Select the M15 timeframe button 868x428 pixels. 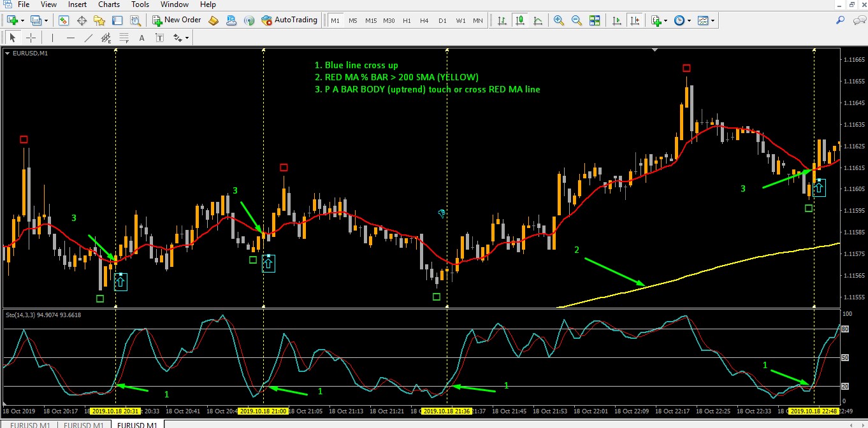click(371, 21)
